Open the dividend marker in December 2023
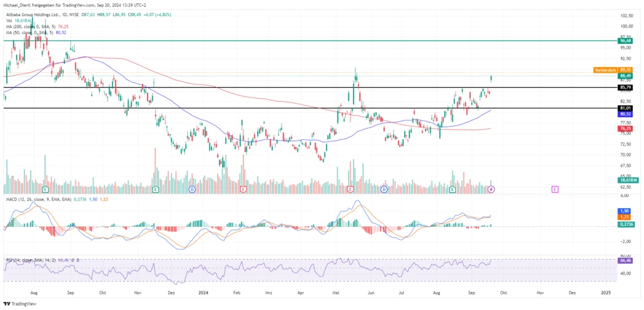This screenshot has height=310, width=644. (192, 189)
